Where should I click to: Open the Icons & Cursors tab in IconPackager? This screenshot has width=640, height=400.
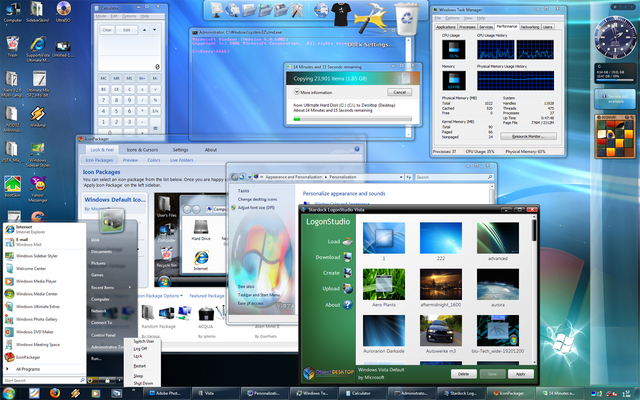pos(142,150)
